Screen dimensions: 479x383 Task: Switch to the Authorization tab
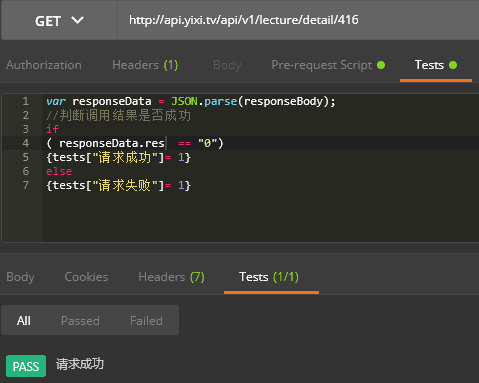44,65
